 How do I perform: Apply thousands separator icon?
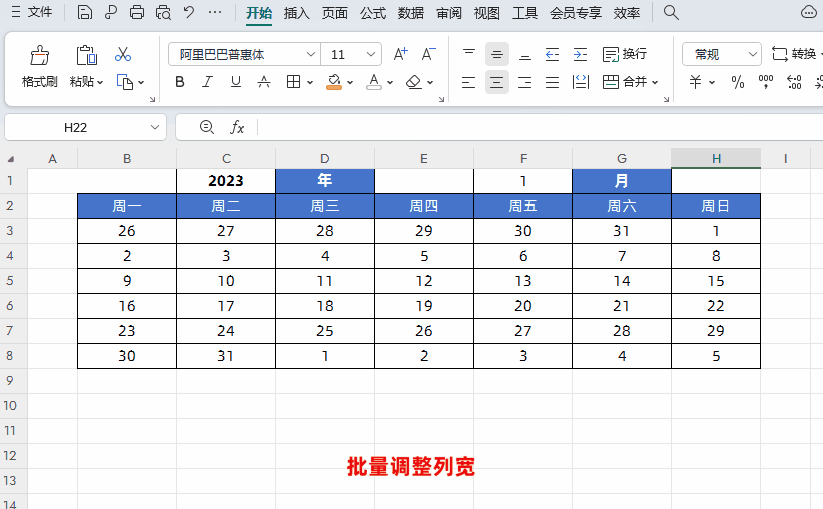click(766, 82)
